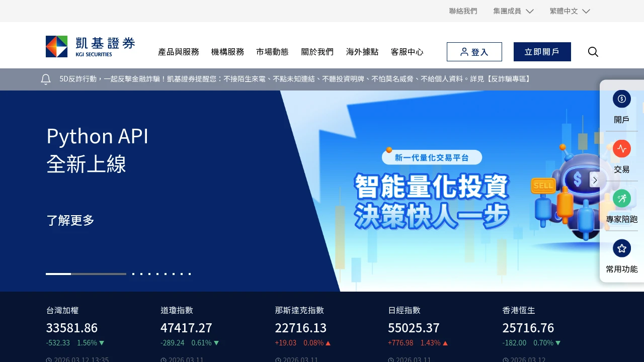The width and height of the screenshot is (644, 362).
Task: Click the up triangle beside 0.08%
Action: tap(328, 343)
